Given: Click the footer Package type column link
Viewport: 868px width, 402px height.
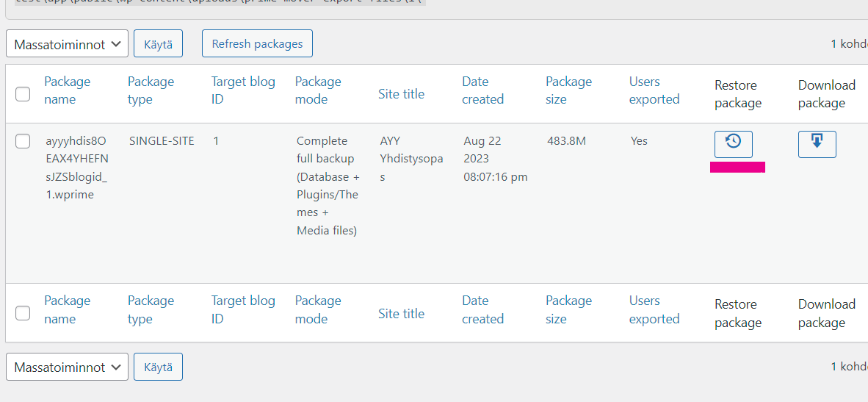Looking at the screenshot, I should click(151, 309).
